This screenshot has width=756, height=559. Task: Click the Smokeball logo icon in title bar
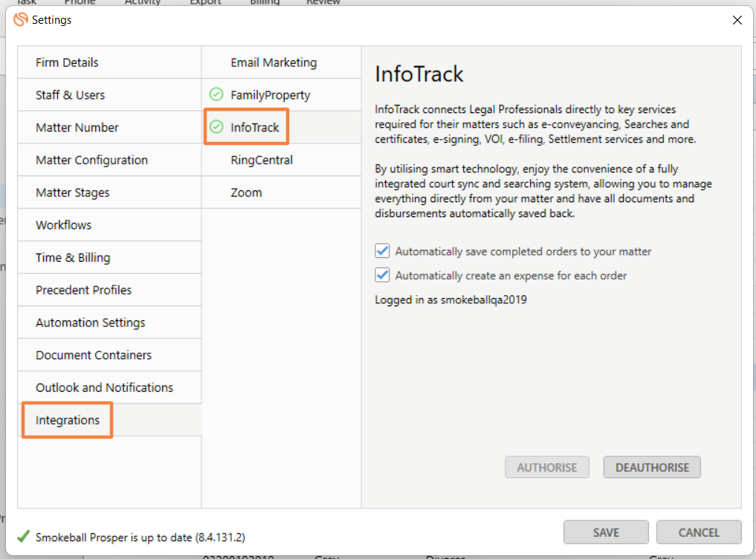point(21,20)
